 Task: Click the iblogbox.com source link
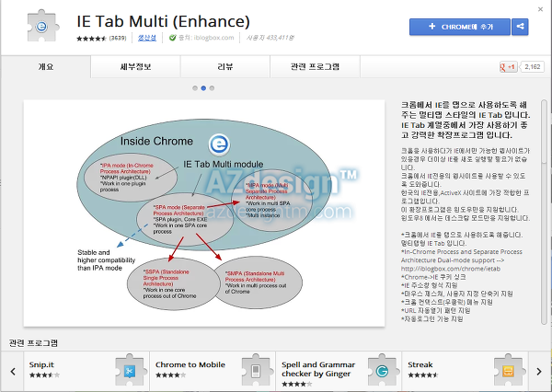[213, 38]
